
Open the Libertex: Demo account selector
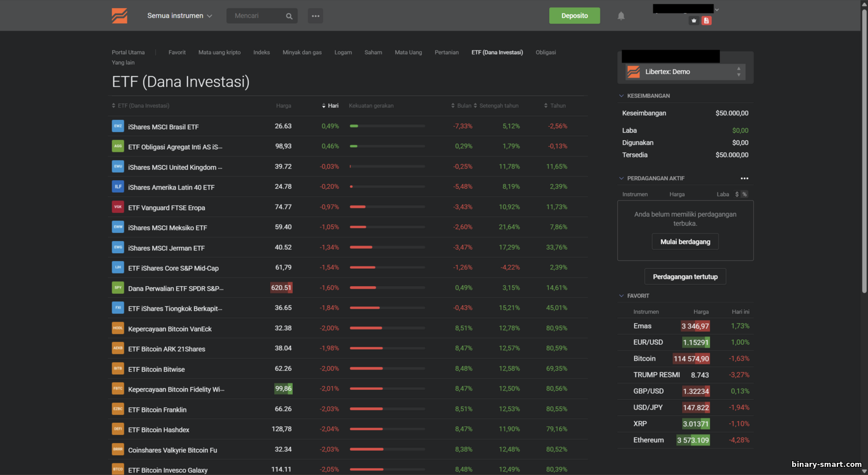click(x=685, y=72)
